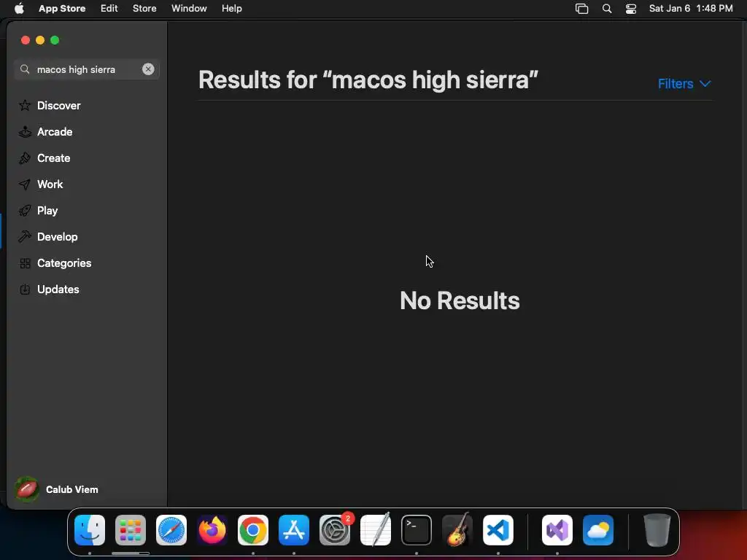Screen dimensions: 747x560
Task: Click the Work paper plane icon
Action: [25, 184]
